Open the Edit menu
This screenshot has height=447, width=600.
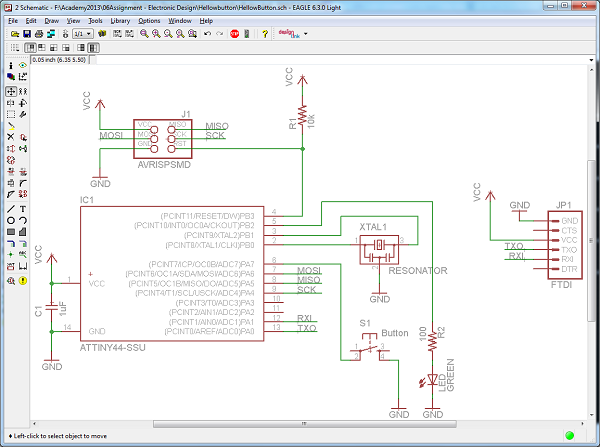click(31, 21)
